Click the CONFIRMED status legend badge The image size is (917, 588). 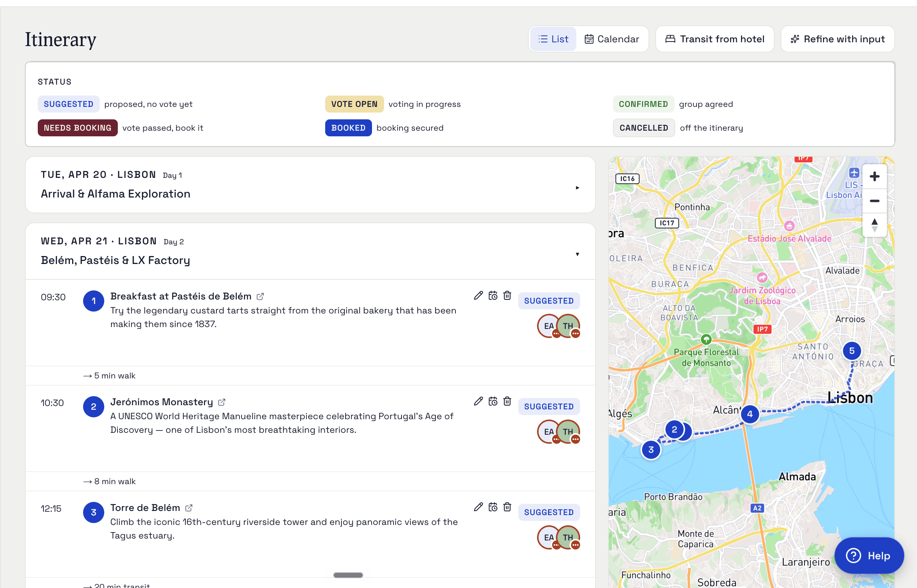click(643, 104)
